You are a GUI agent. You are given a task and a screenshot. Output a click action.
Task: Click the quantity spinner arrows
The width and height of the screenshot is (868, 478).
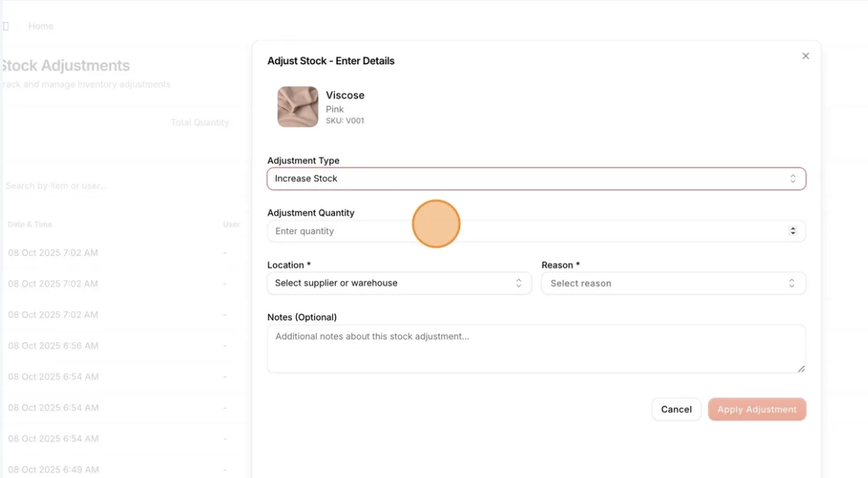point(792,231)
